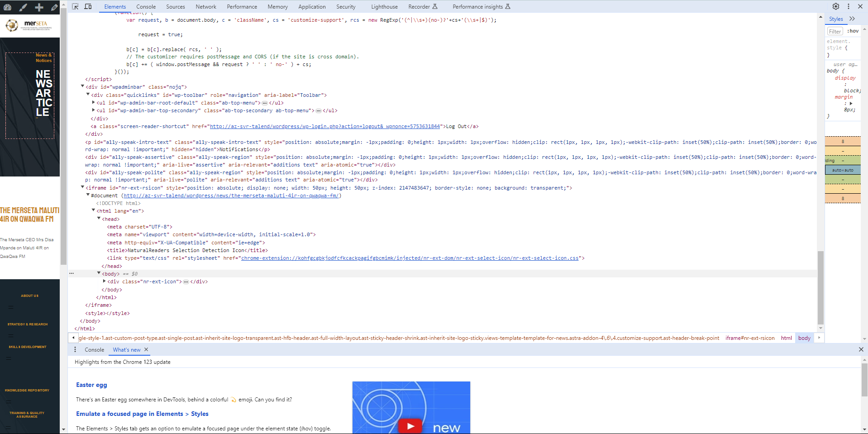Select the meta charset="UTF-8" node
868x434 pixels.
coord(139,227)
